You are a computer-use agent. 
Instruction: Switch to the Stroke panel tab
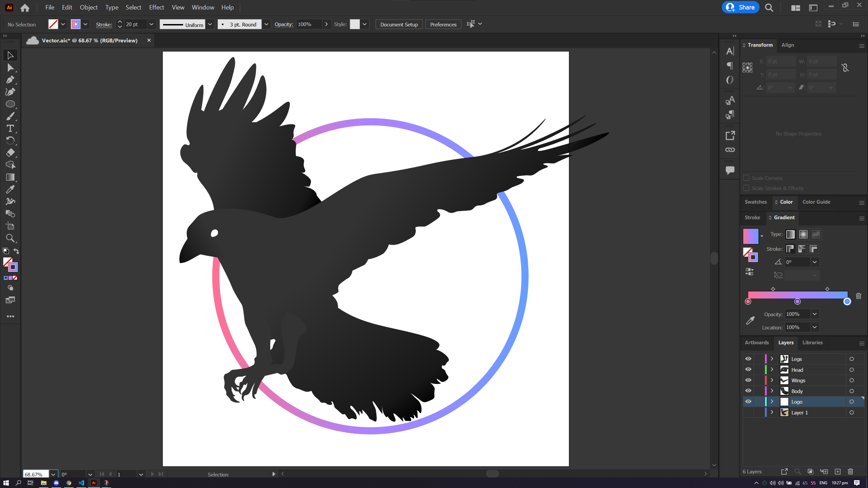[x=752, y=218]
